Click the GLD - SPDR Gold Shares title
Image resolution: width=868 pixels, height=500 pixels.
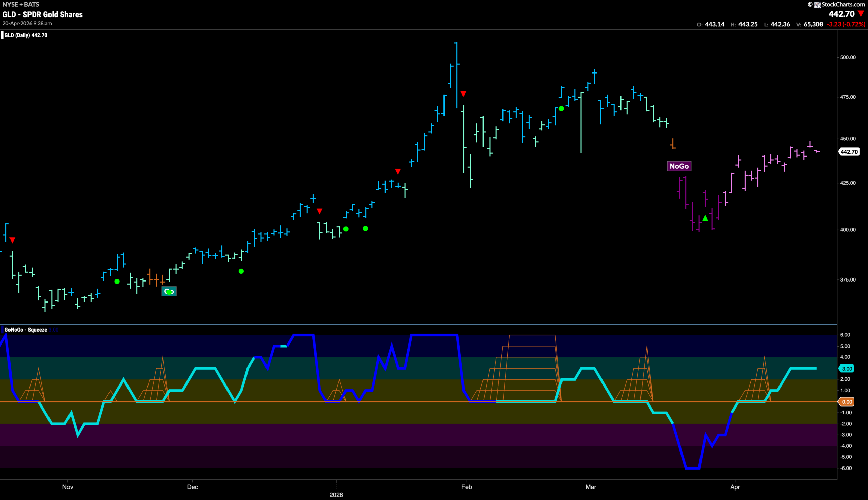coord(43,15)
